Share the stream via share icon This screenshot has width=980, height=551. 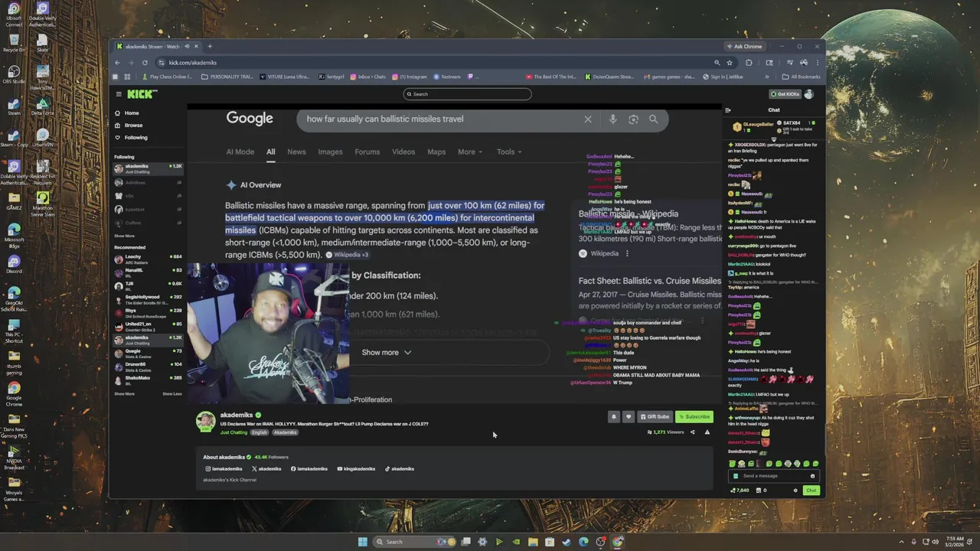693,432
